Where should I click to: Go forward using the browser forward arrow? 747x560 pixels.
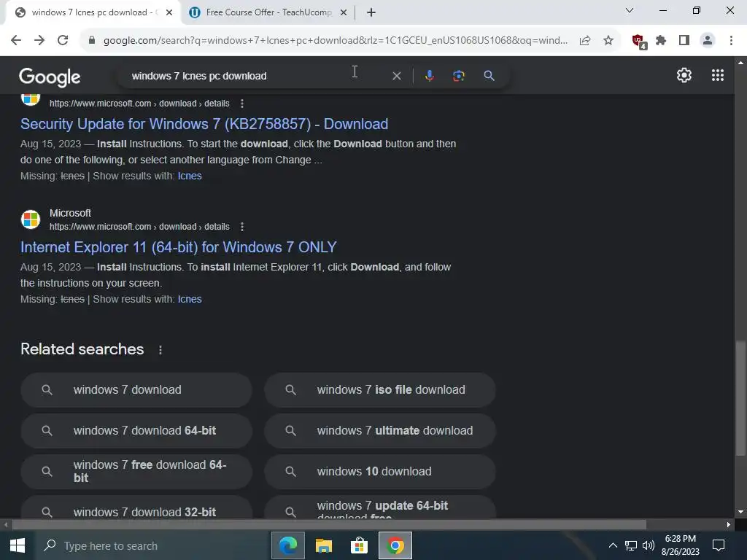tap(39, 41)
